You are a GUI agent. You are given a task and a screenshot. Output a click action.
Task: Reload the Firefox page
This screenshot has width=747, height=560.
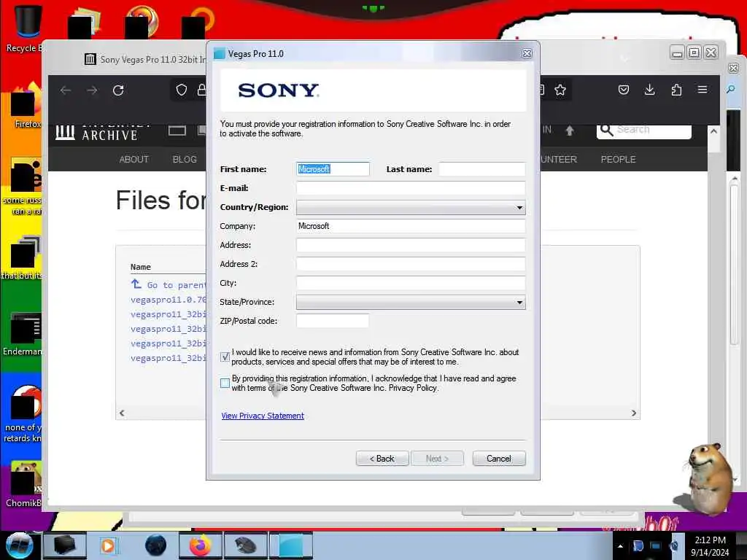[118, 90]
